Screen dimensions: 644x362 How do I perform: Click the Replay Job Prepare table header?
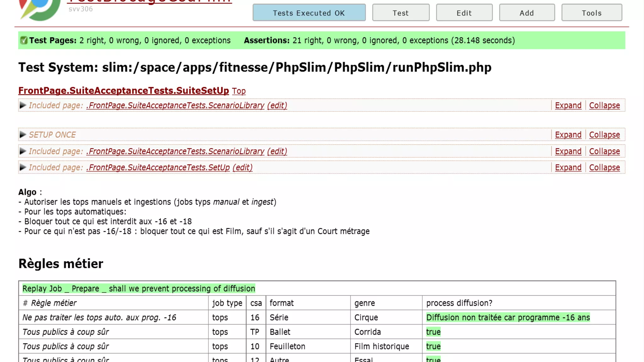coord(138,288)
